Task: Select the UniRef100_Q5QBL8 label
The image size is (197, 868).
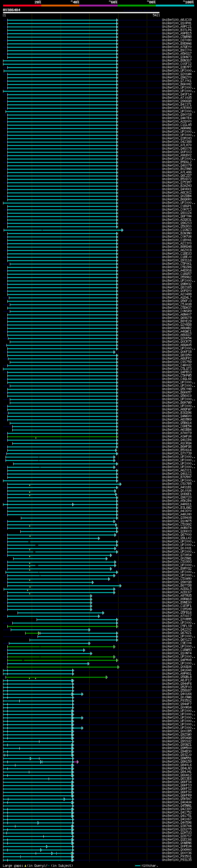Action: pos(177,677)
